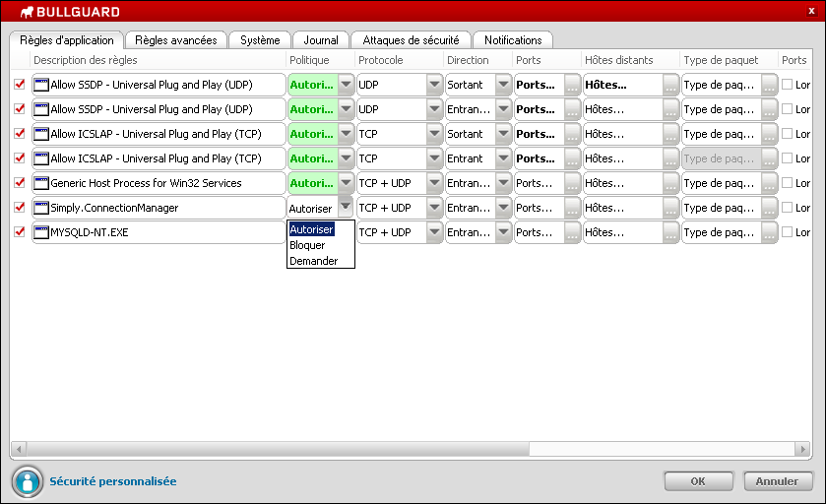Image resolution: width=826 pixels, height=504 pixels.
Task: Open the Direction dropdown for MYSQLD-NT.EXE
Action: click(504, 232)
